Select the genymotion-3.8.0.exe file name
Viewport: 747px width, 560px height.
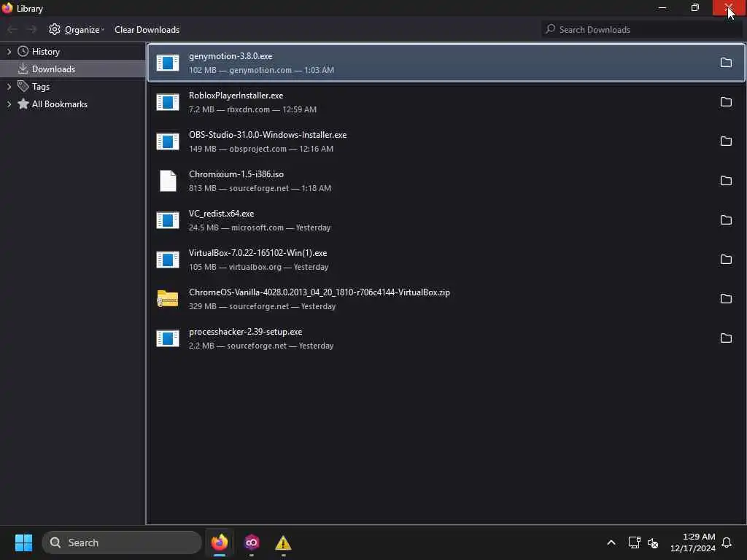click(x=231, y=55)
